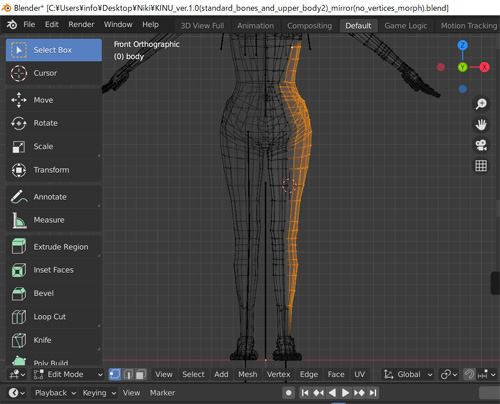The height and width of the screenshot is (404, 500).
Task: Click the play animation button
Action: pyautogui.click(x=345, y=393)
